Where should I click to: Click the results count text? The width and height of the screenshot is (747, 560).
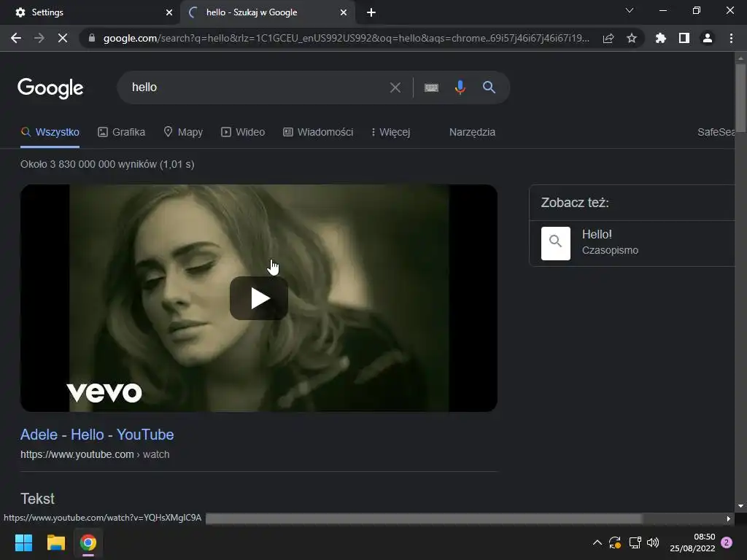[107, 164]
